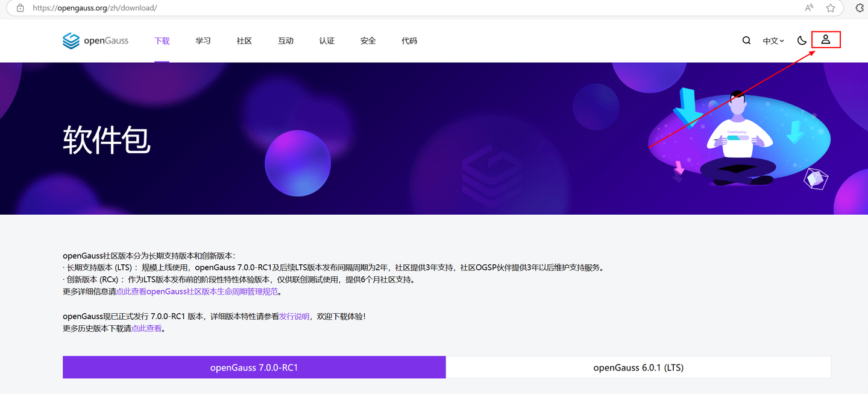Enable dark theme using the moon toggle

[x=801, y=40]
